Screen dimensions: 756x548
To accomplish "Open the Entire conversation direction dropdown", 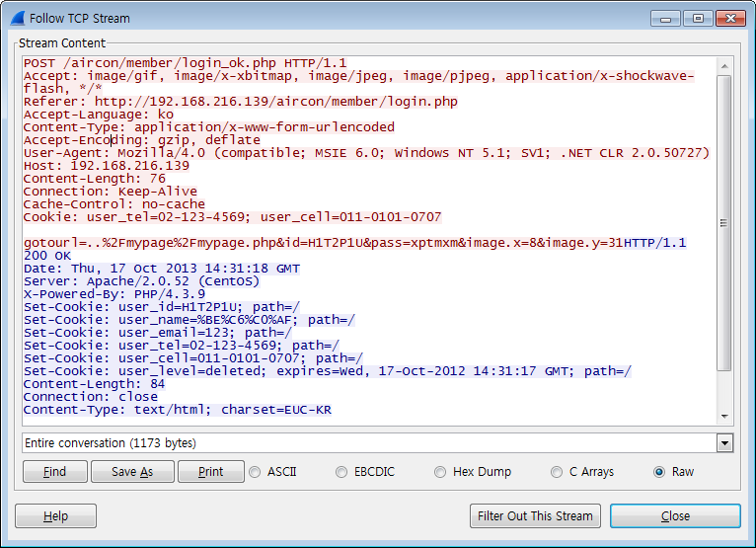I will tap(725, 443).
